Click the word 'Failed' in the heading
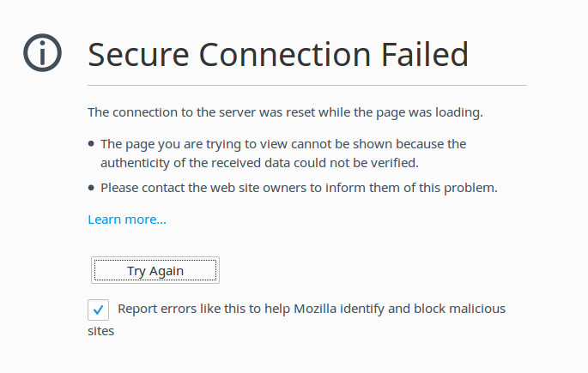Image resolution: width=588 pixels, height=373 pixels. tap(425, 54)
